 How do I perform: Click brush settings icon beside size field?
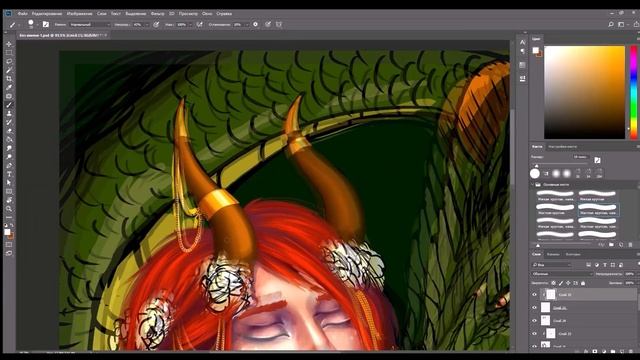[597, 160]
